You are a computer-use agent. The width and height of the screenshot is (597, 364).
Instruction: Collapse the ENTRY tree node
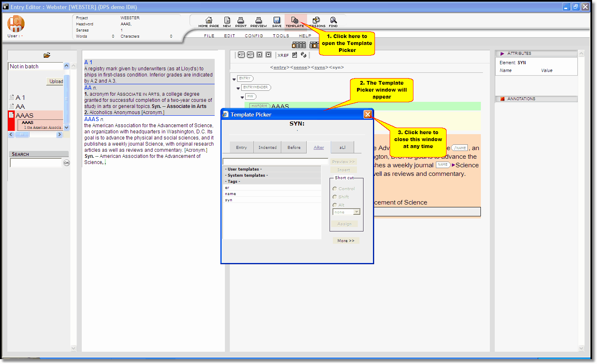tap(234, 79)
